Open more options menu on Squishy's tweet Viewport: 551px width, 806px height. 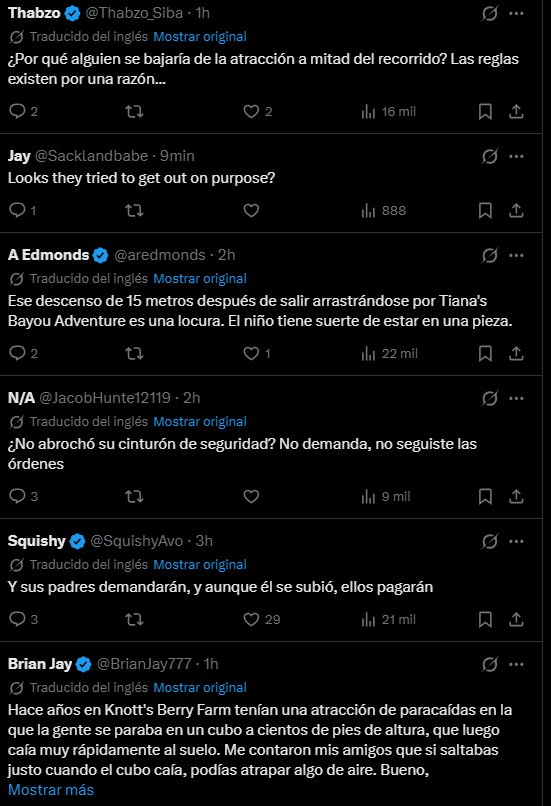(x=516, y=541)
